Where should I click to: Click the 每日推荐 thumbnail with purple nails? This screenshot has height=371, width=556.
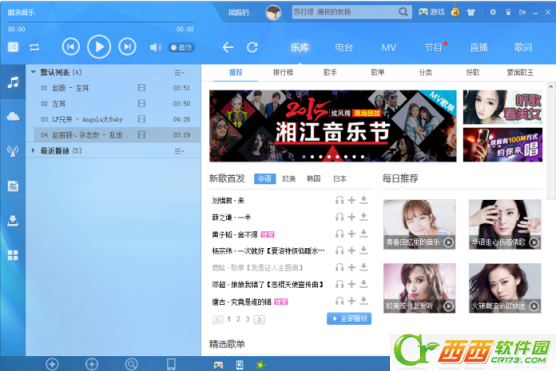click(x=505, y=224)
